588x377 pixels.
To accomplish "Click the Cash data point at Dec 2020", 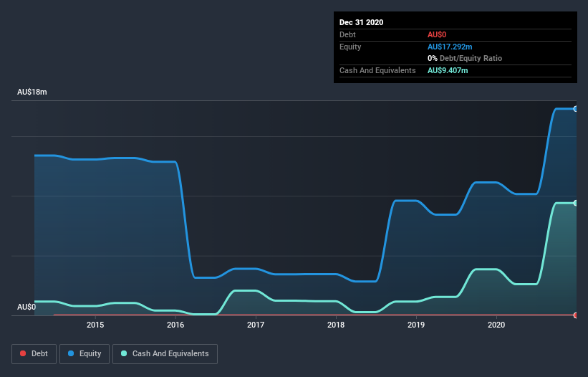I will click(x=576, y=203).
